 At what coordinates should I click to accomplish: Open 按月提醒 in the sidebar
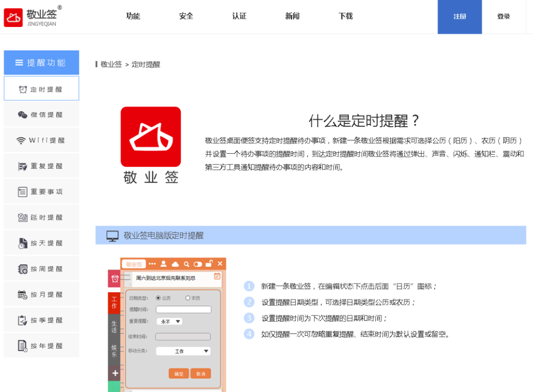coord(42,295)
